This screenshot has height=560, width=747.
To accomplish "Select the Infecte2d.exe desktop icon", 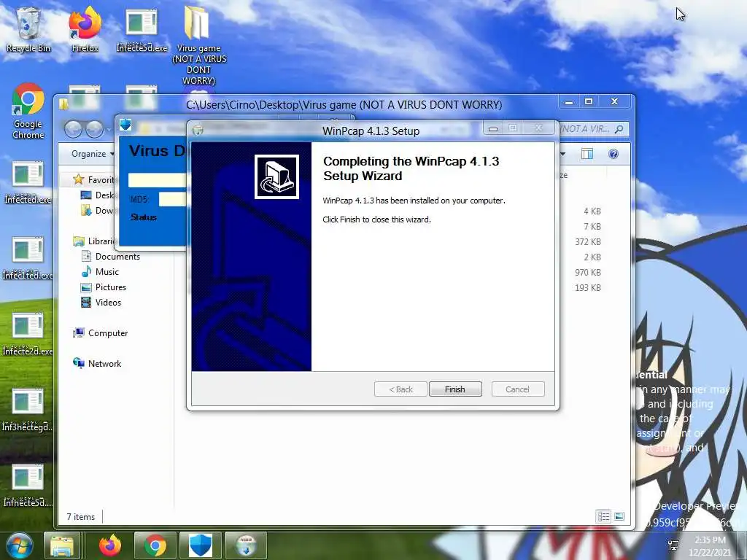I will click(28, 334).
